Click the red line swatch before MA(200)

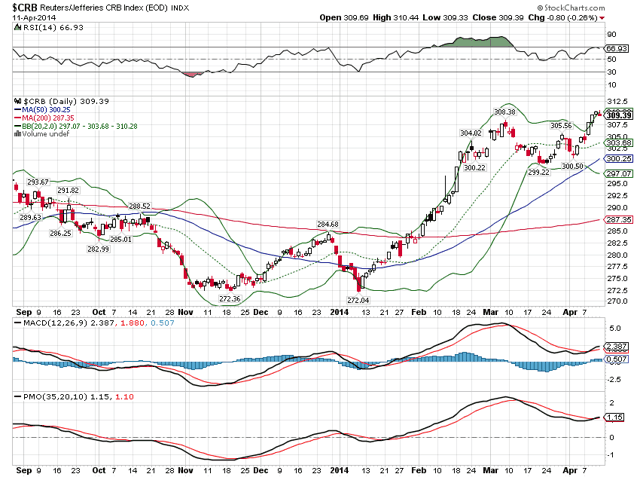click(x=17, y=118)
